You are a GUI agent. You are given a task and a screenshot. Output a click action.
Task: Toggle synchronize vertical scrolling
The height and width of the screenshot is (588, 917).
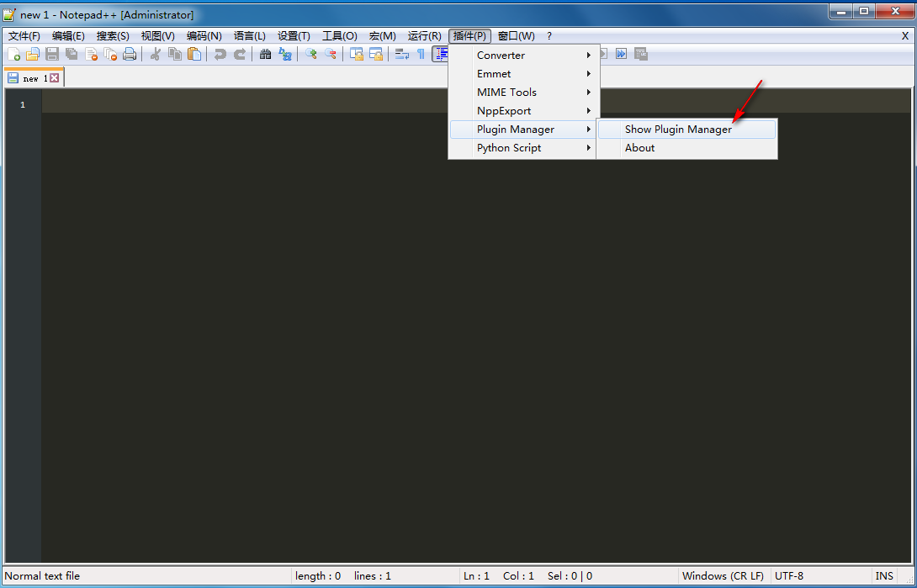(357, 55)
